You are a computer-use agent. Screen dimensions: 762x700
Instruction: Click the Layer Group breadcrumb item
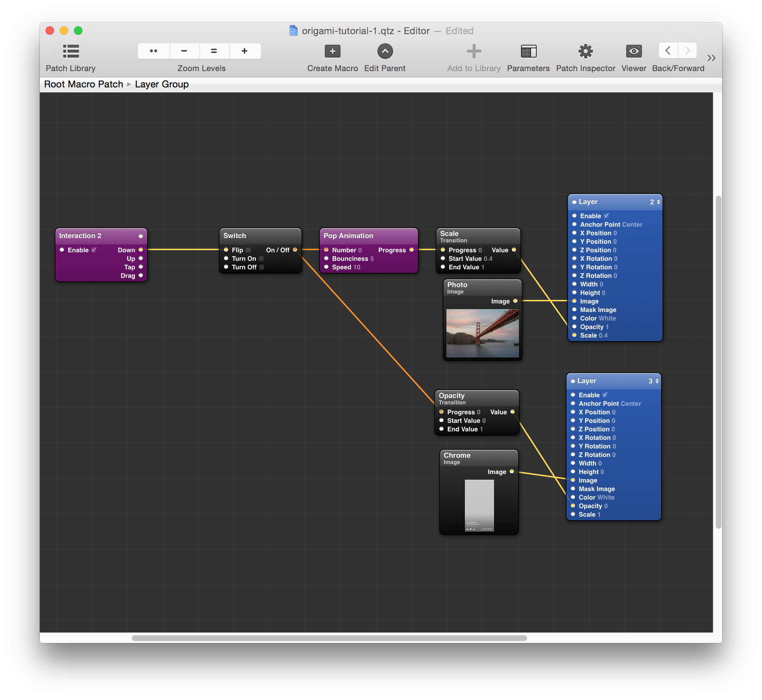(161, 84)
